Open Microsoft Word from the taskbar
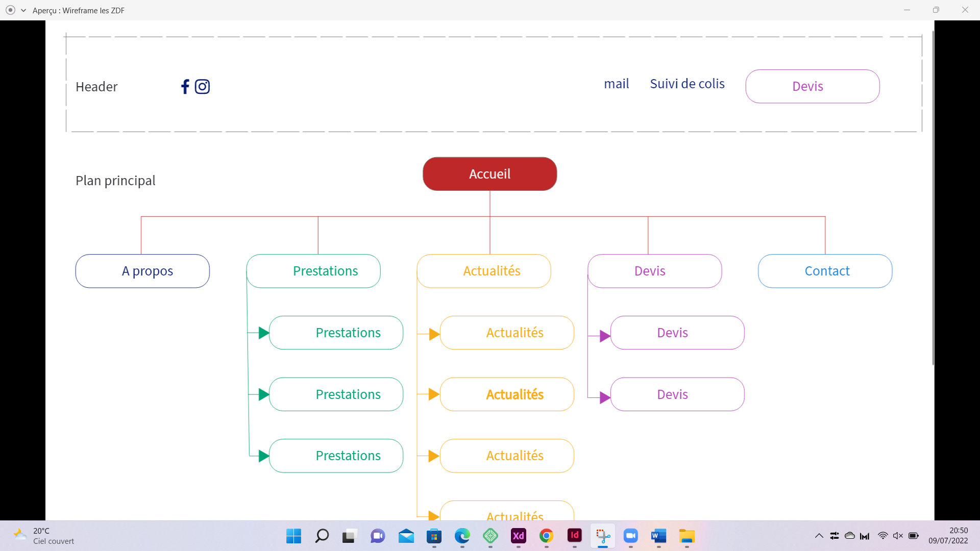 [658, 536]
